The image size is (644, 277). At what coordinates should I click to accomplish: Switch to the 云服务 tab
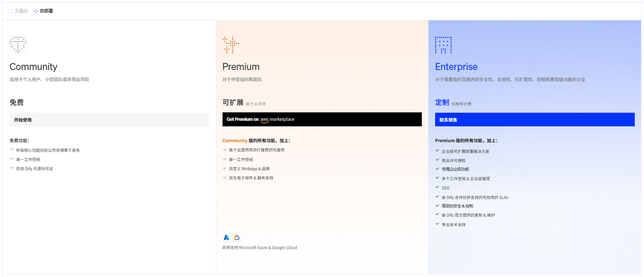(x=19, y=11)
